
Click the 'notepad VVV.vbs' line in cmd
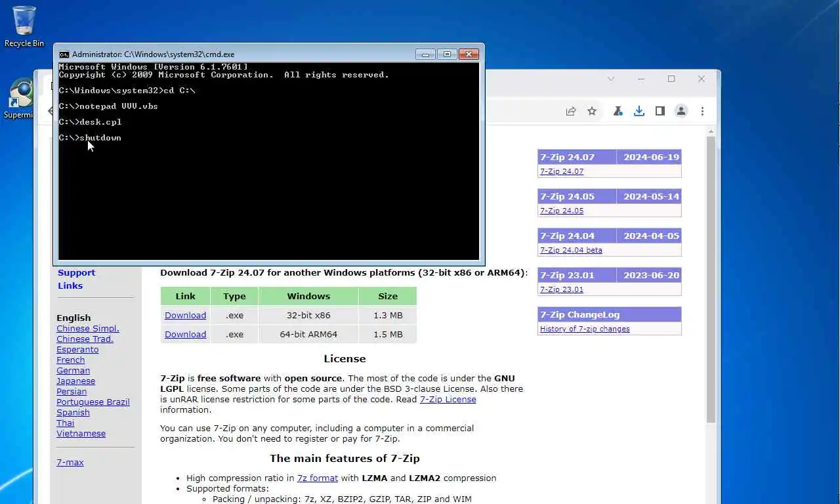(x=108, y=106)
